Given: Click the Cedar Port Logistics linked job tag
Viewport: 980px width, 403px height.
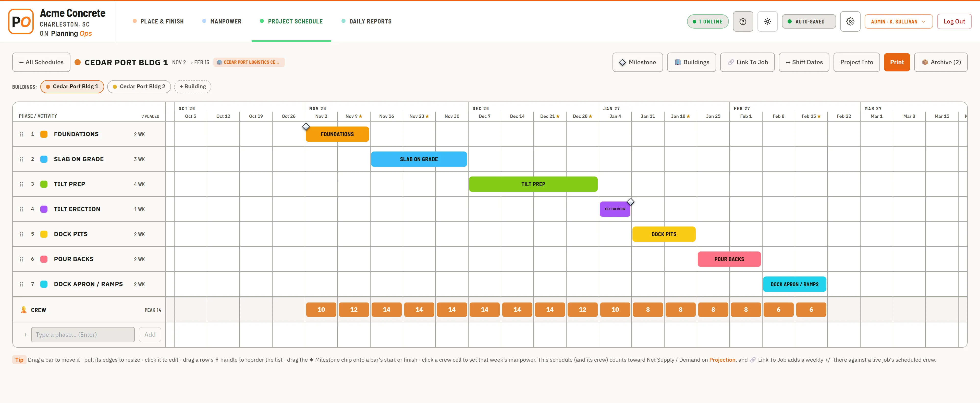Looking at the screenshot, I should 249,62.
